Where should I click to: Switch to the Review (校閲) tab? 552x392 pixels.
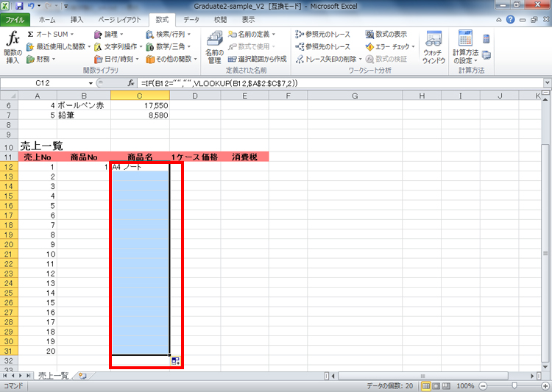click(220, 20)
